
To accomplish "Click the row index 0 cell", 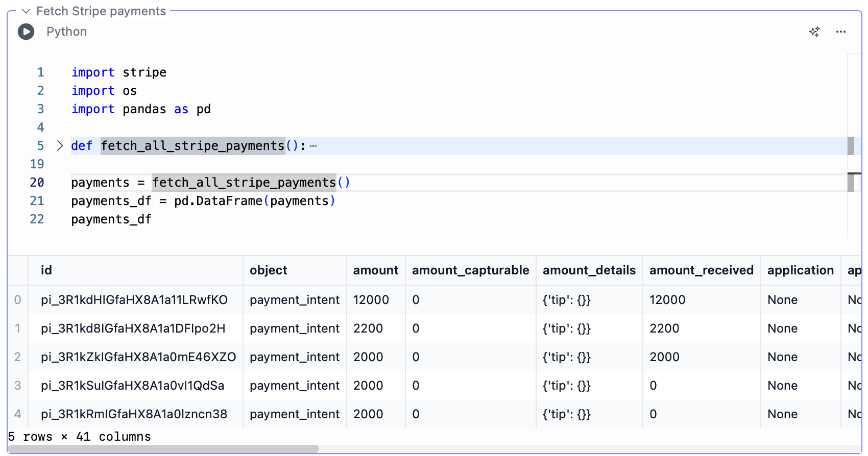I will click(x=18, y=300).
